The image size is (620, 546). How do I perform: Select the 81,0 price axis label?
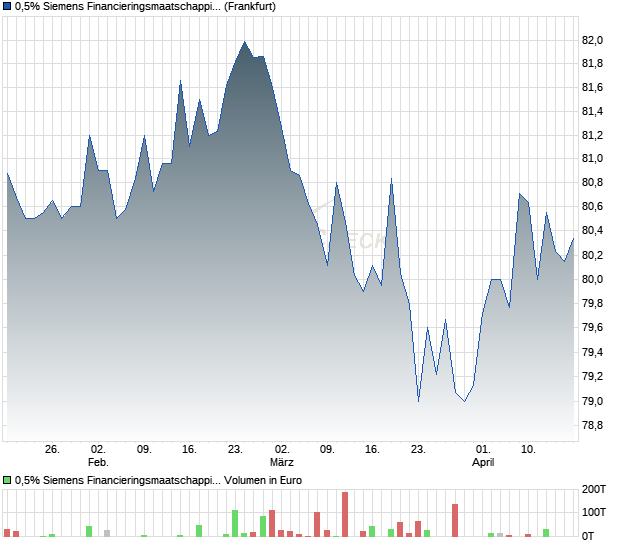point(592,159)
